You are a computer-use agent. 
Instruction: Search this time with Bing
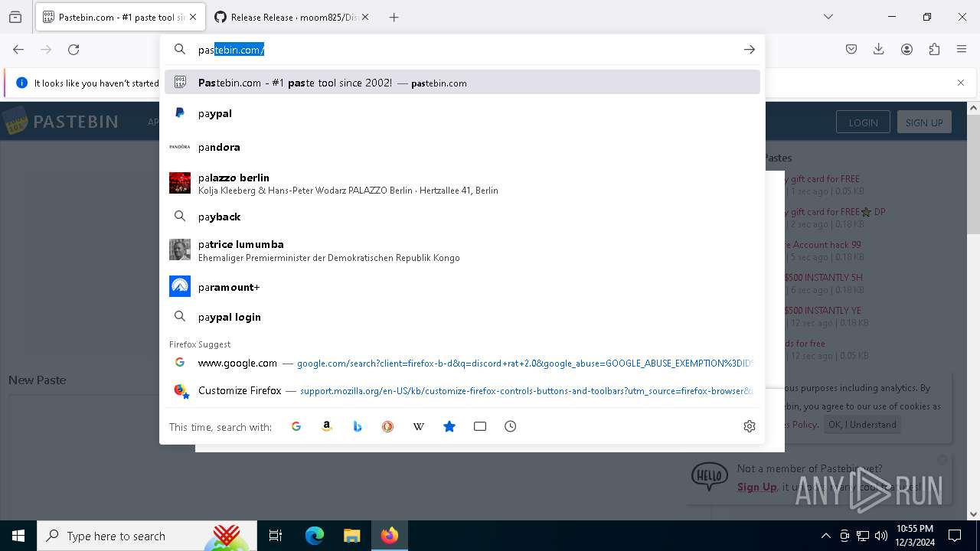click(x=358, y=426)
